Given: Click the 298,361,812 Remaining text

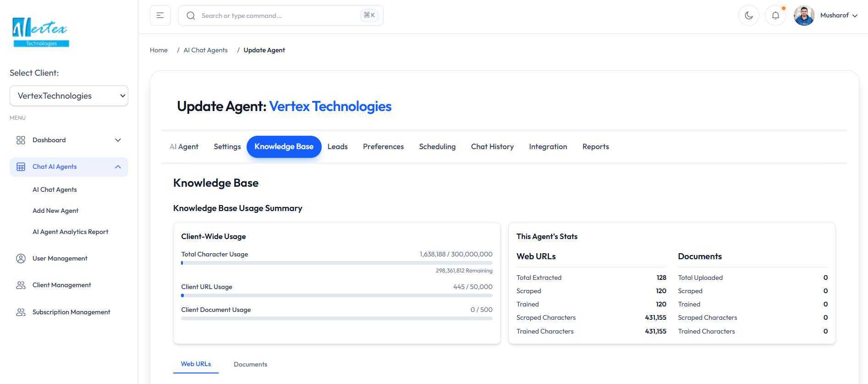Looking at the screenshot, I should pos(464,271).
